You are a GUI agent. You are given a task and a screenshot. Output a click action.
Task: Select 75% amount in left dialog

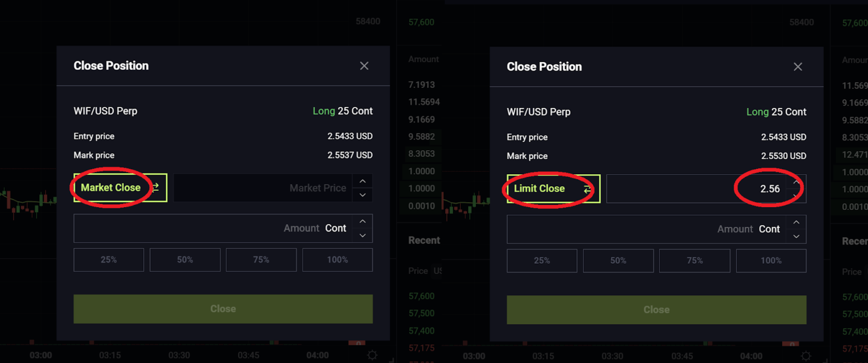[x=261, y=260]
